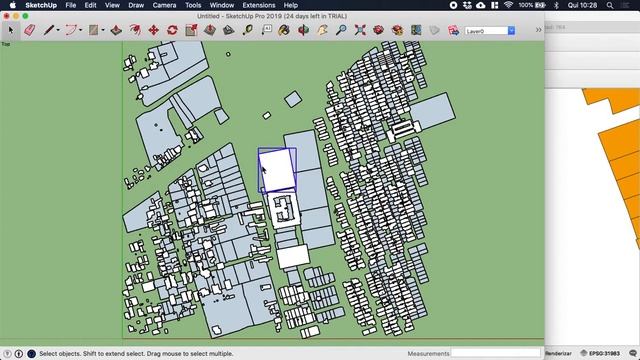Click the Renderizar checkbox in QGIS window
The image size is (640, 360).
pos(558,353)
